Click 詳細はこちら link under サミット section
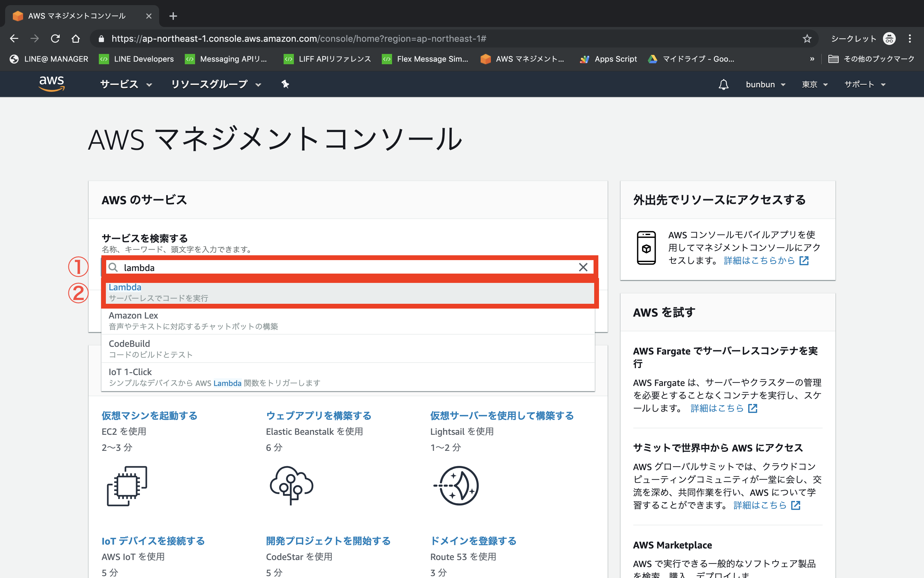 click(x=760, y=505)
